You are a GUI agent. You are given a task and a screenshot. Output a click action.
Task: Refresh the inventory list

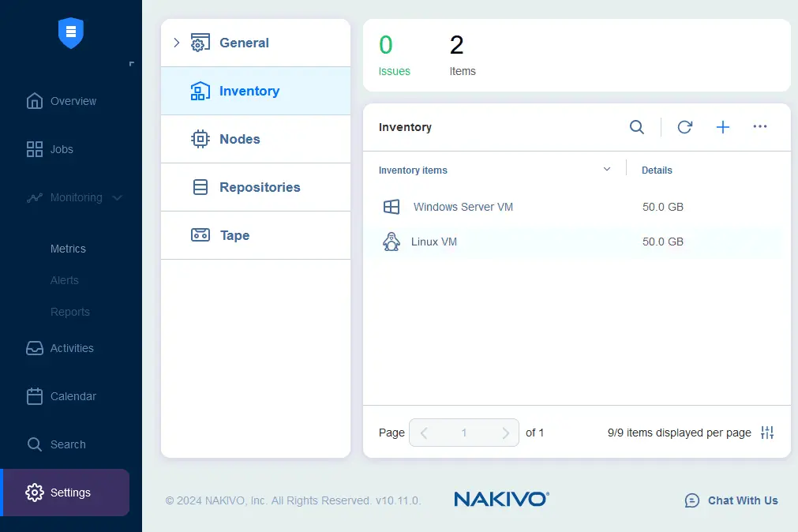pos(685,127)
